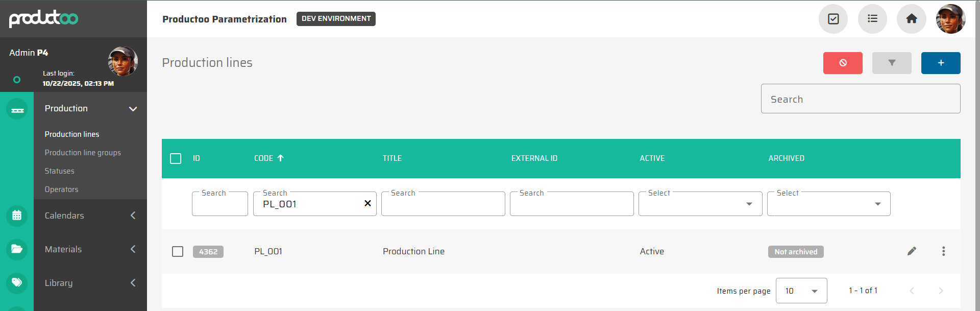Go to Operators in sidebar
This screenshot has height=311, width=980.
61,189
